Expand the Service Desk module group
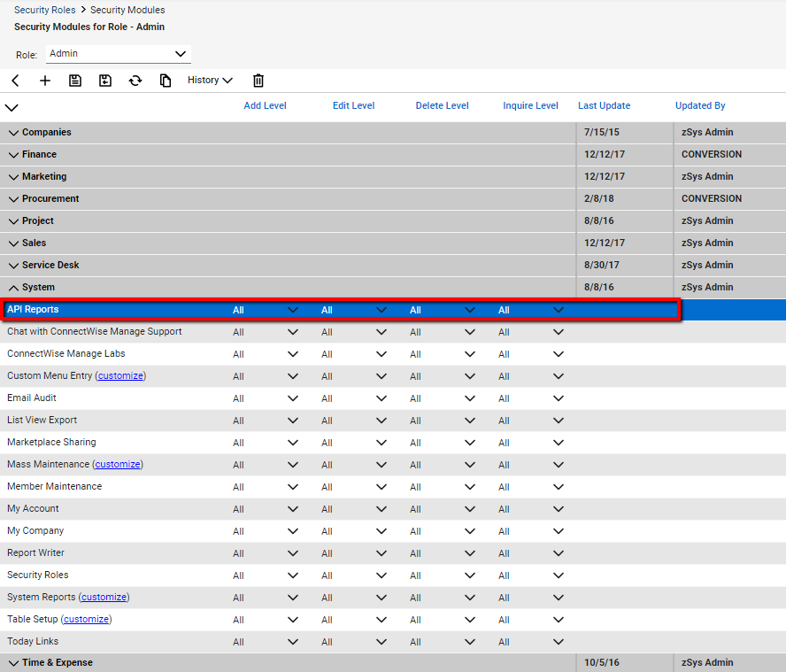 13,266
